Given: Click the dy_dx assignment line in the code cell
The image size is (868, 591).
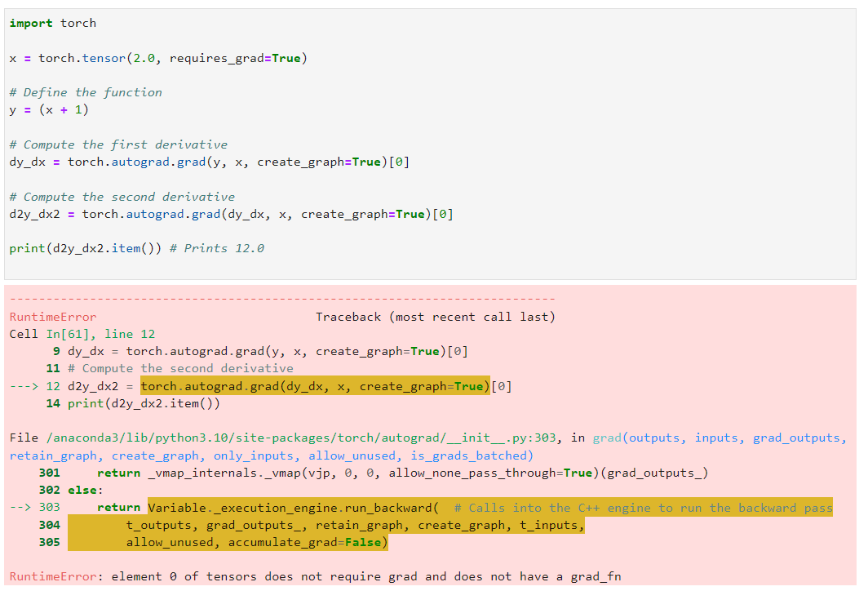Looking at the screenshot, I should tap(209, 162).
